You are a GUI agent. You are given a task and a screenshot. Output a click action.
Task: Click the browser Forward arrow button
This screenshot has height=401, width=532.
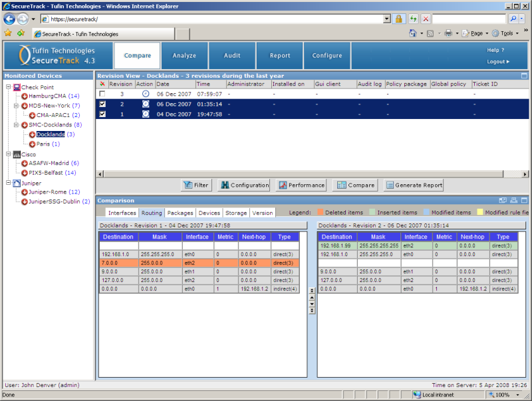point(23,19)
